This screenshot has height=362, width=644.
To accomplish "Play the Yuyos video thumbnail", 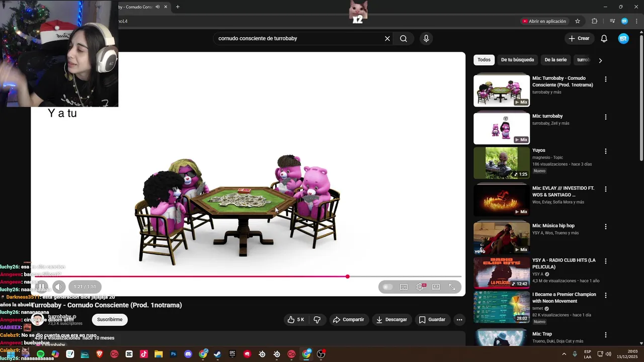I will pos(502,163).
